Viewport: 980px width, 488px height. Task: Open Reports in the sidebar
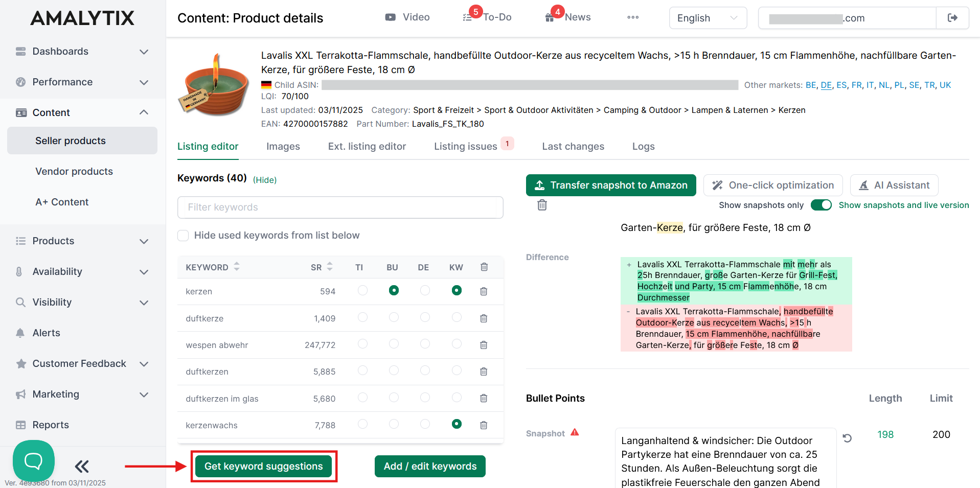[x=50, y=425]
